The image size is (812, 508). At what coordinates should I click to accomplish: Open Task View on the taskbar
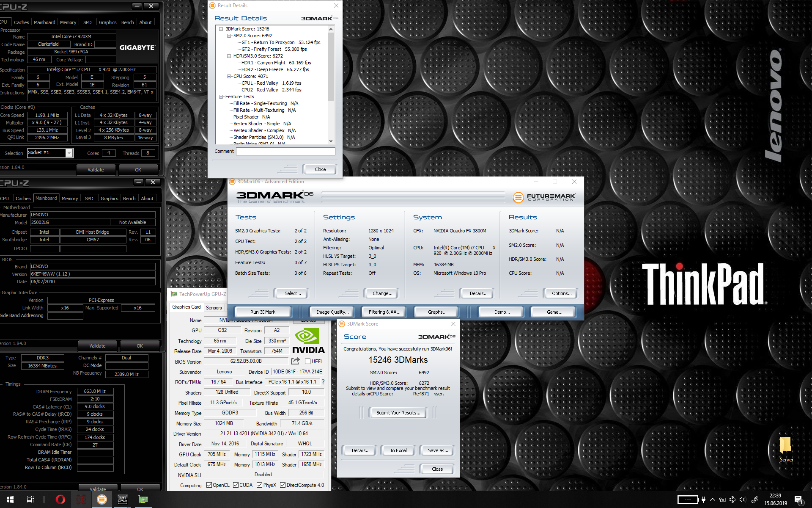point(30,500)
